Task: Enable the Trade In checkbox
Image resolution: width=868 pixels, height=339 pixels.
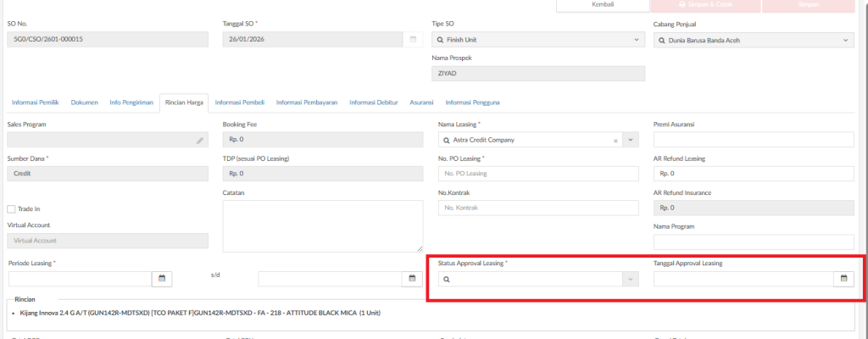Action: coord(12,209)
